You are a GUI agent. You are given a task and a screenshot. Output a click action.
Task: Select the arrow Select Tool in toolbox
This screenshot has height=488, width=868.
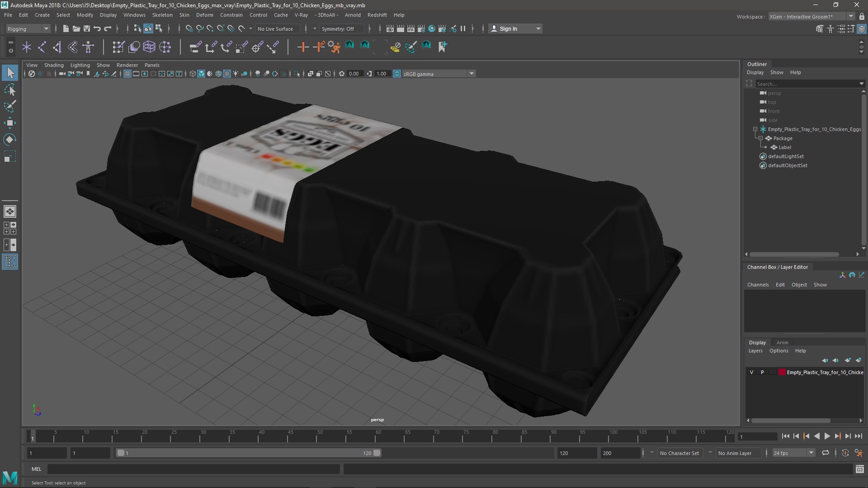coord(10,73)
